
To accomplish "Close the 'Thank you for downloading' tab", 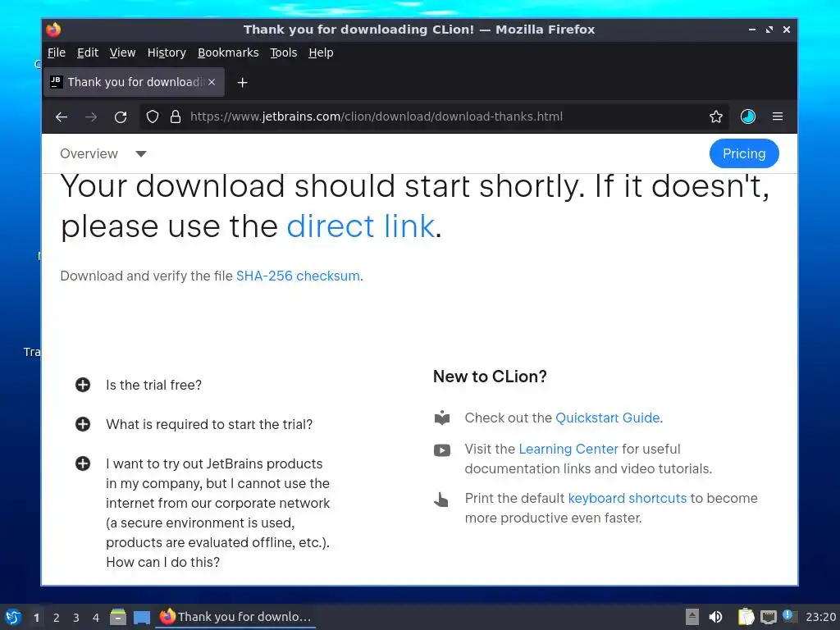I will 212,82.
